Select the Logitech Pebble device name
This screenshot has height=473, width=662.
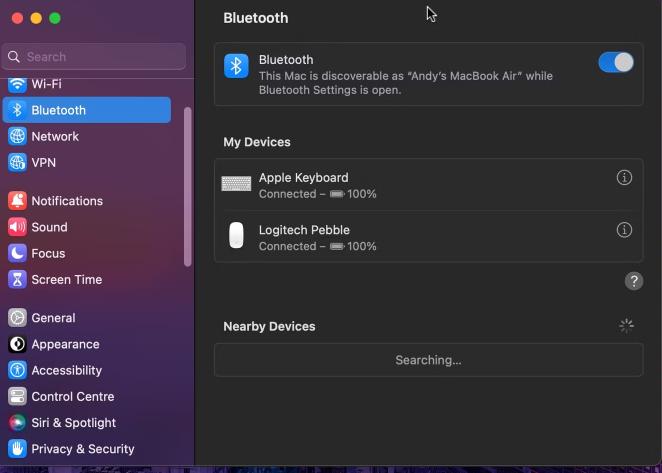pos(304,230)
